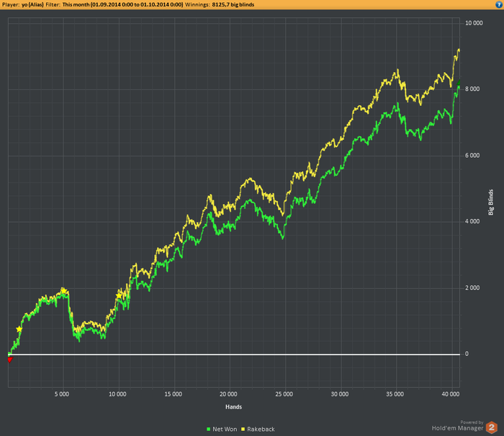
Task: Click the yellow star marker near 10 000 hands
Action: coord(119,295)
